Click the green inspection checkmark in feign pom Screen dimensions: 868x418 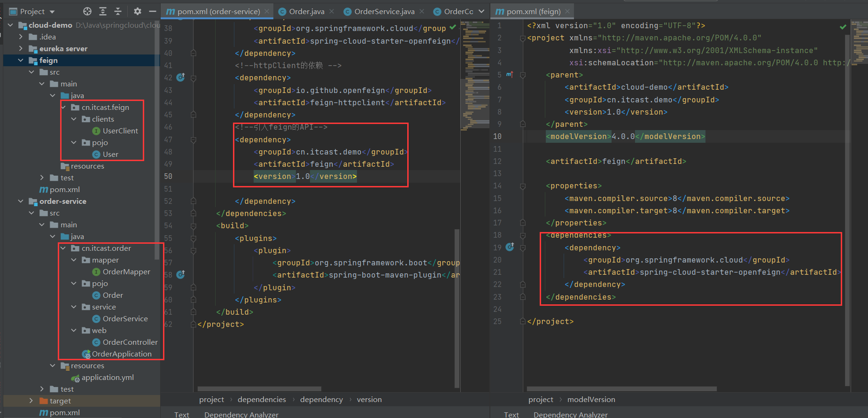pyautogui.click(x=843, y=27)
